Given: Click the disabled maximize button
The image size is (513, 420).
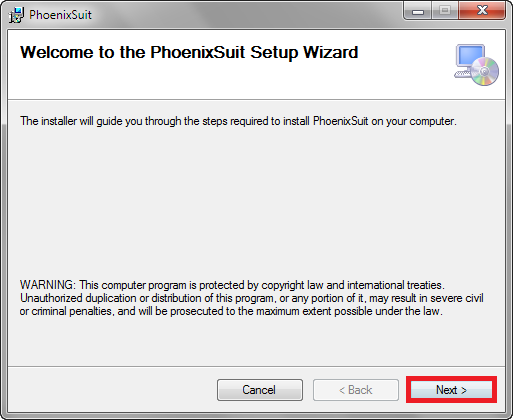Looking at the screenshot, I should pyautogui.click(x=445, y=11).
